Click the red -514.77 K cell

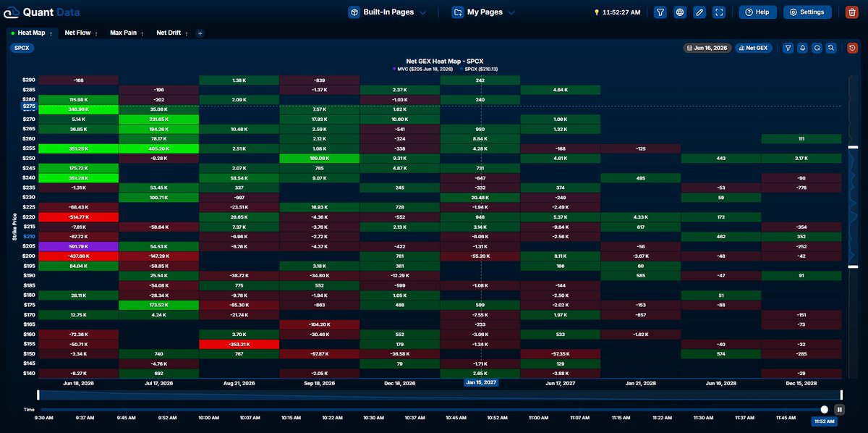click(x=78, y=216)
